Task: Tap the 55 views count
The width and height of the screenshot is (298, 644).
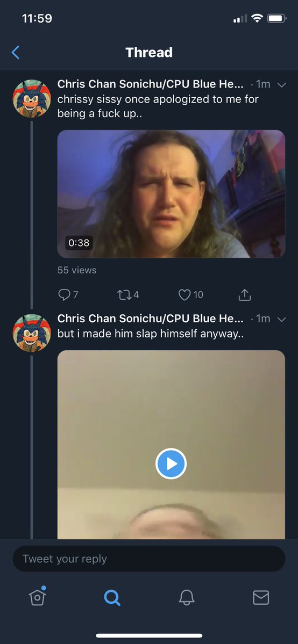Action: point(77,270)
